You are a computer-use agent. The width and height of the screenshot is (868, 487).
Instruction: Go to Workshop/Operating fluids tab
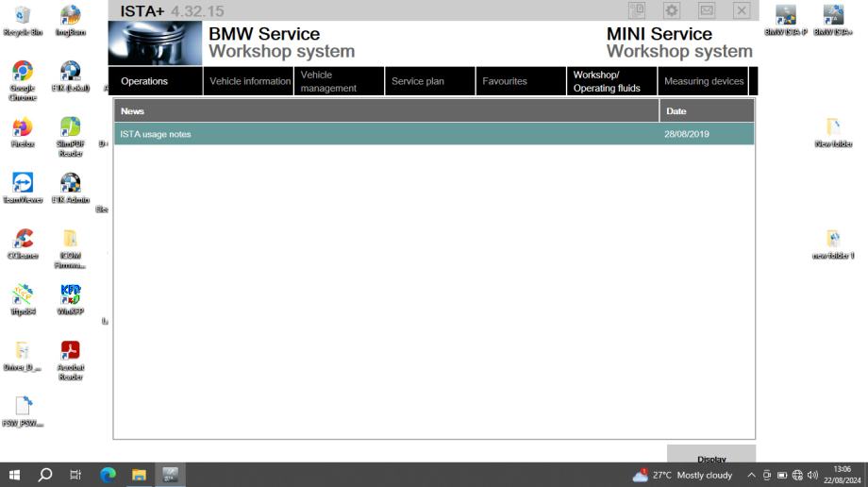tap(611, 81)
